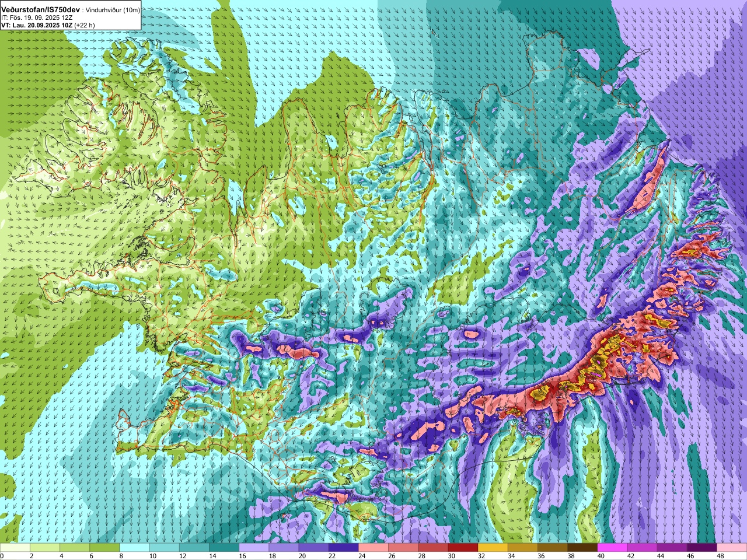Click the legend label '24'
The image size is (747, 560).
click(x=361, y=556)
